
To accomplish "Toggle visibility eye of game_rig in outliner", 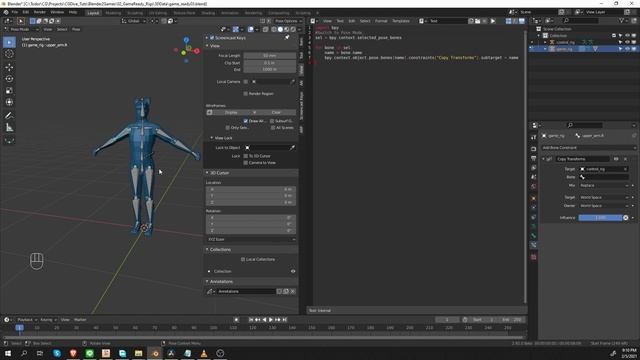I will click(x=627, y=49).
